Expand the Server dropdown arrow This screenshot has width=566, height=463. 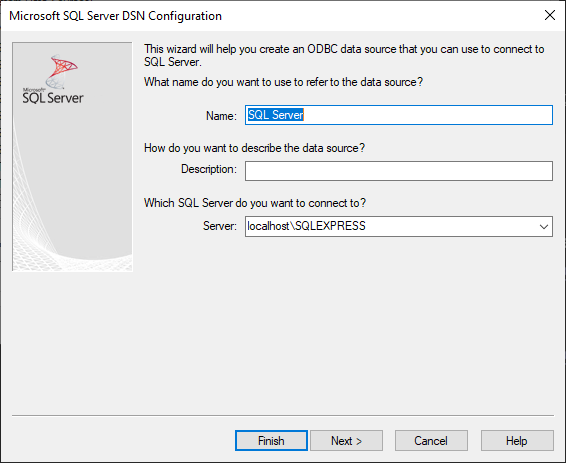pyautogui.click(x=544, y=227)
